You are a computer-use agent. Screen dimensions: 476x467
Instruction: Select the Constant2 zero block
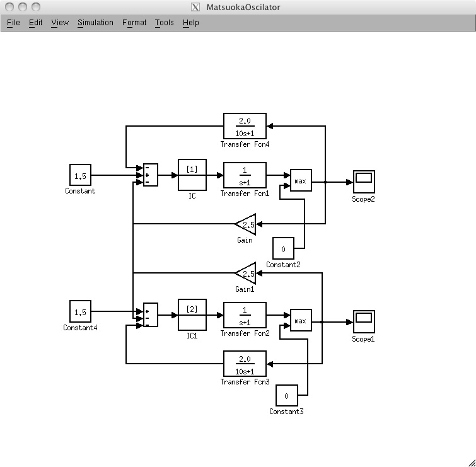[x=283, y=249]
